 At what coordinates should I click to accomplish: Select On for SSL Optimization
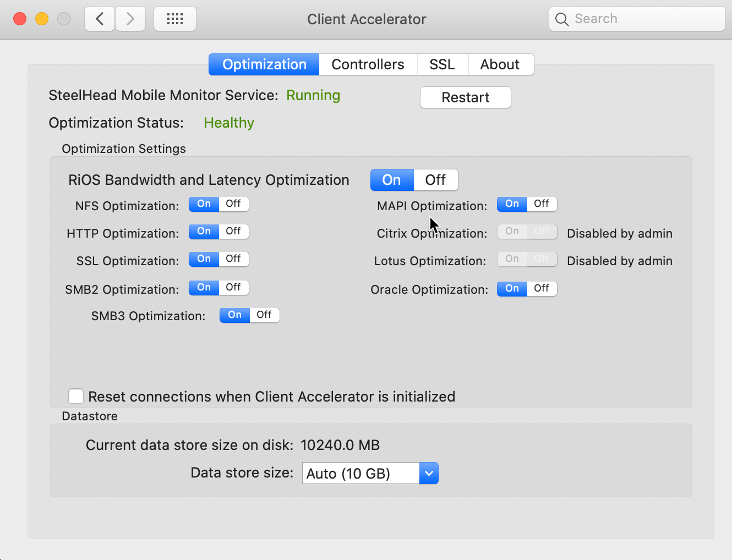click(204, 259)
